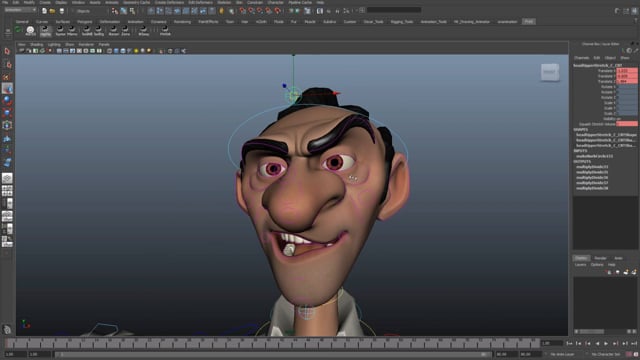Choose the Rotate tool in toolbox
Viewport: 640px width, 360px height.
click(7, 100)
